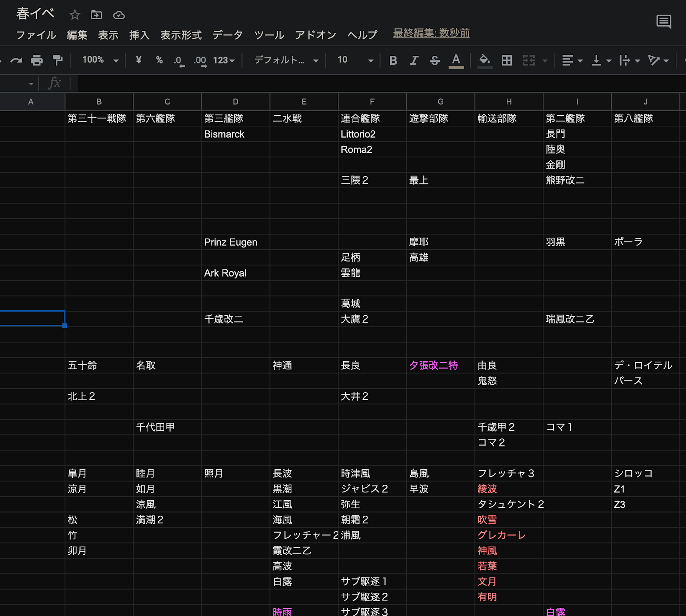Increase decimal places

click(200, 61)
